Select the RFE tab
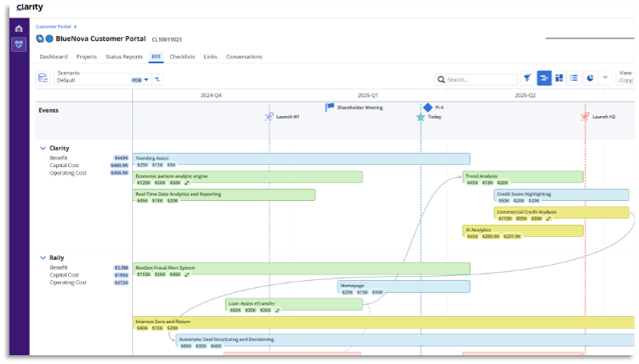 coord(156,57)
